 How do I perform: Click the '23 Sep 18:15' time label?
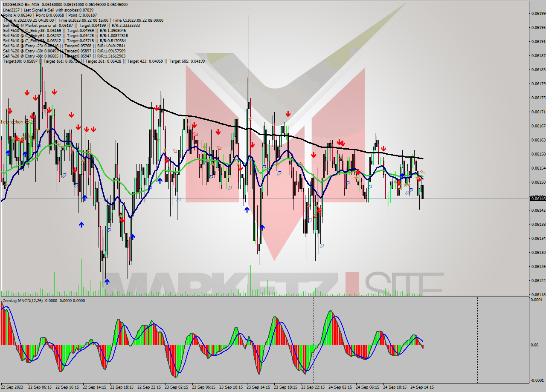[285, 387]
